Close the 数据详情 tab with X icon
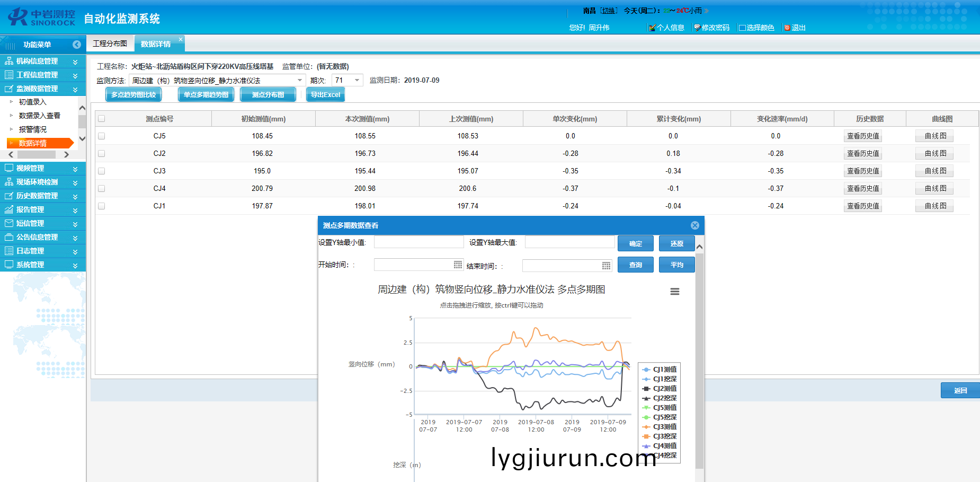Image resolution: width=980 pixels, height=482 pixels. (181, 39)
